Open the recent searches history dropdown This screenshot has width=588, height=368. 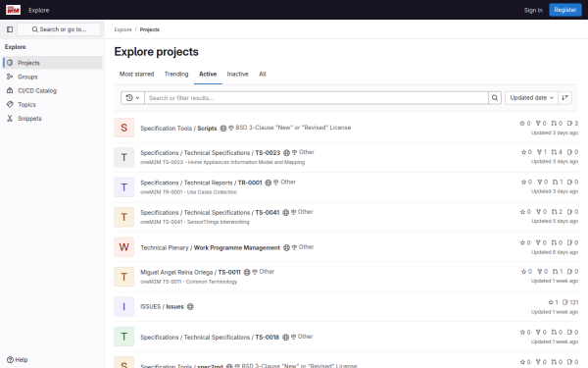click(132, 97)
